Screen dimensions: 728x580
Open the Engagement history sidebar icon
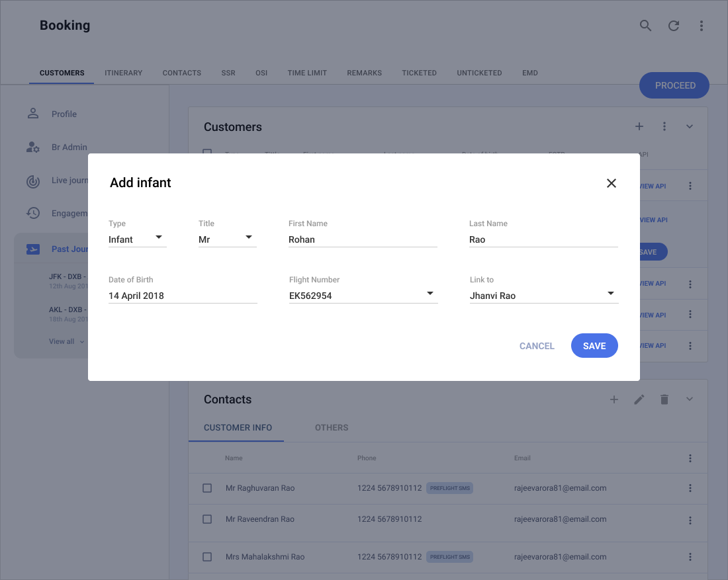click(x=33, y=213)
